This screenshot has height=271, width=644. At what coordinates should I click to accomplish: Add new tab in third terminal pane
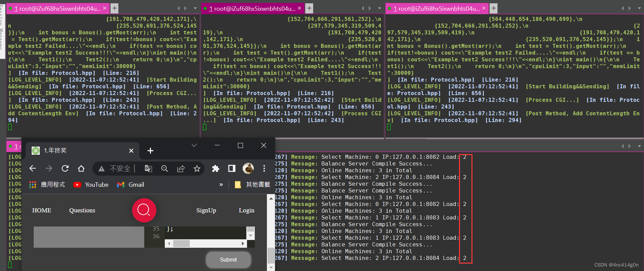[x=494, y=8]
